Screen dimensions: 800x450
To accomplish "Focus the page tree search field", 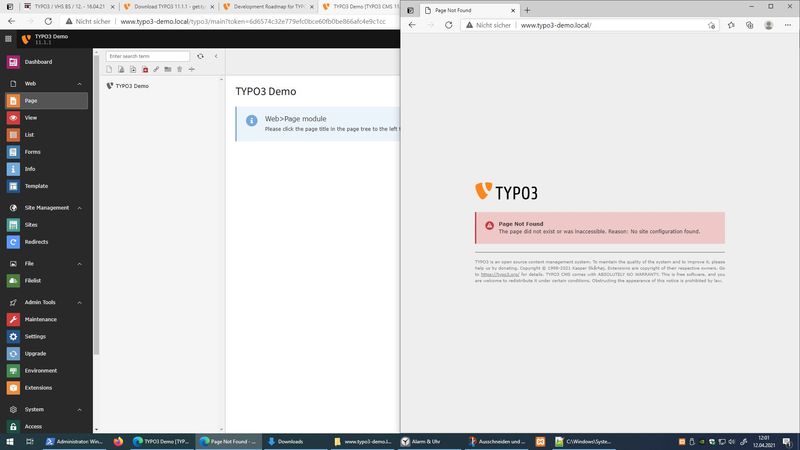I will 148,56.
